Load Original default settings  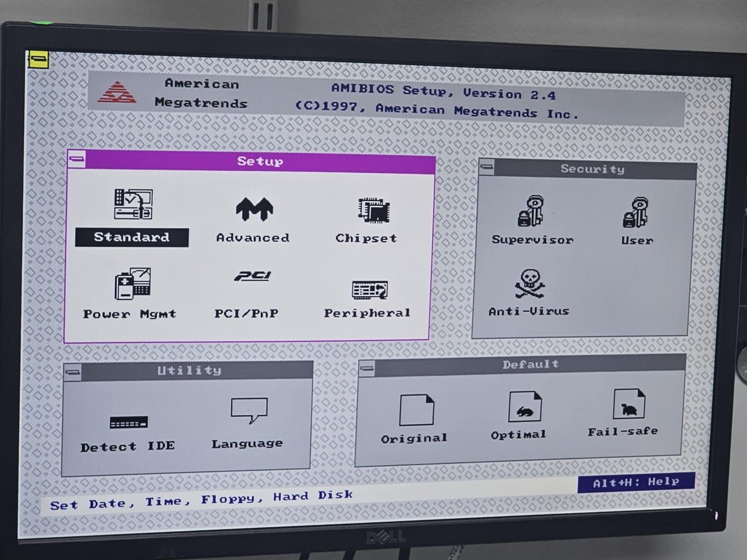pyautogui.click(x=416, y=410)
